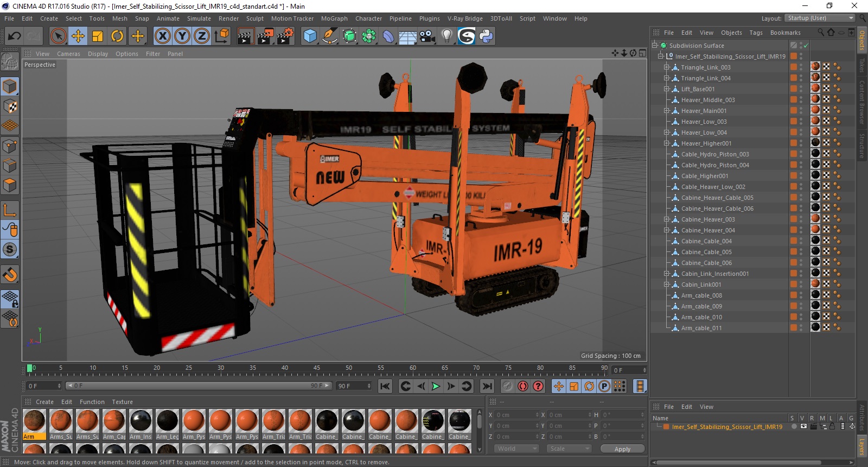Add a cube primitive object
Screen dimensions: 868x467
310,36
